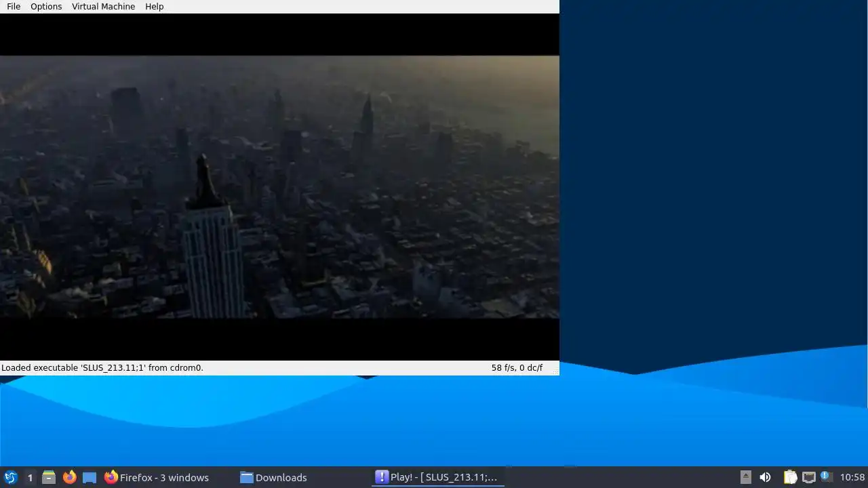Open the Help menu
The height and width of the screenshot is (488, 868).
pyautogui.click(x=154, y=7)
